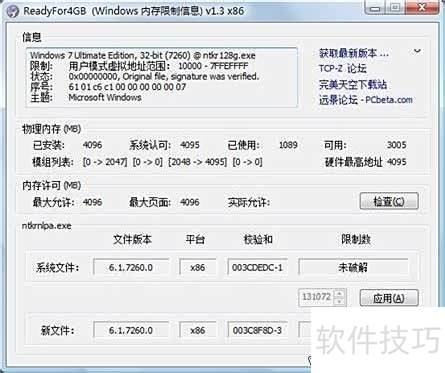Image resolution: width=445 pixels, height=373 pixels.
Task: Click the 最大页面 value 4096
Action: 190,202
